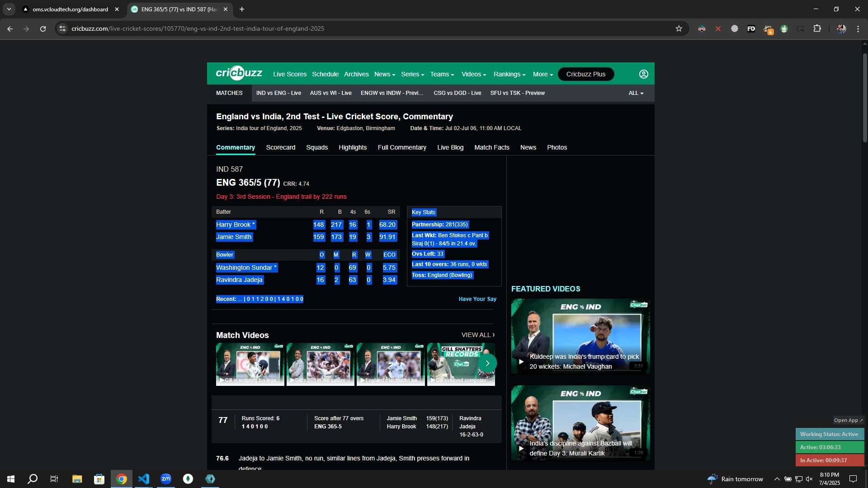Screen dimensions: 868x488
Task: Open Live Scores in the navigation
Action: (x=290, y=74)
